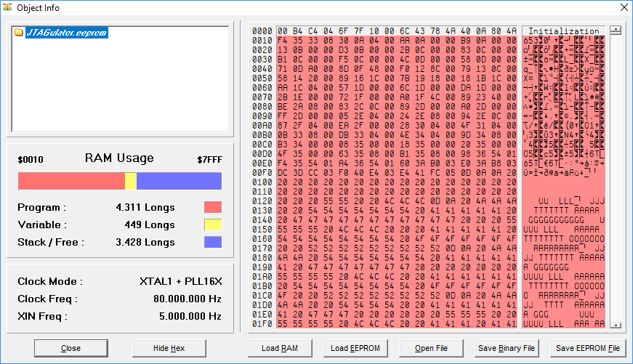Click the blue free section of RAM bar

(x=179, y=181)
